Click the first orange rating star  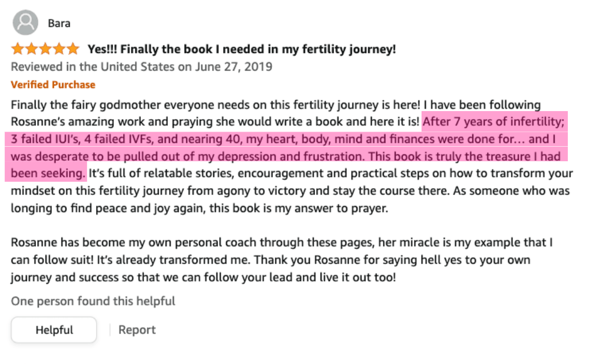[x=17, y=49]
